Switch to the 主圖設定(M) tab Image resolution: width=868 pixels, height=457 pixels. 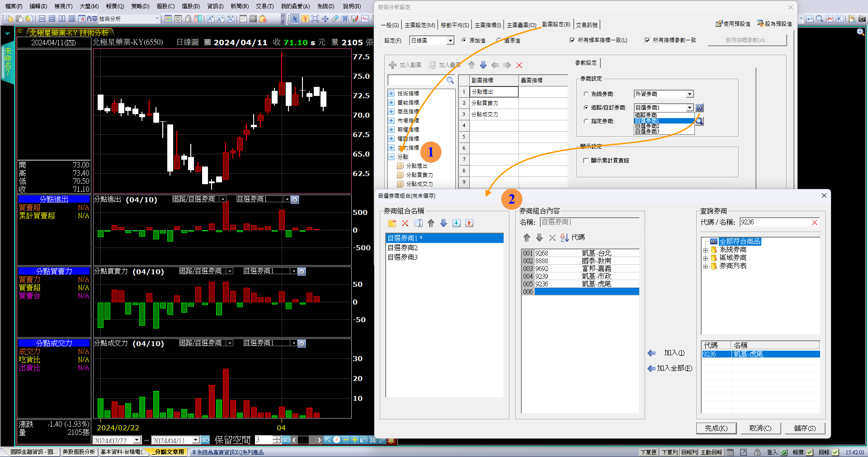tap(420, 25)
